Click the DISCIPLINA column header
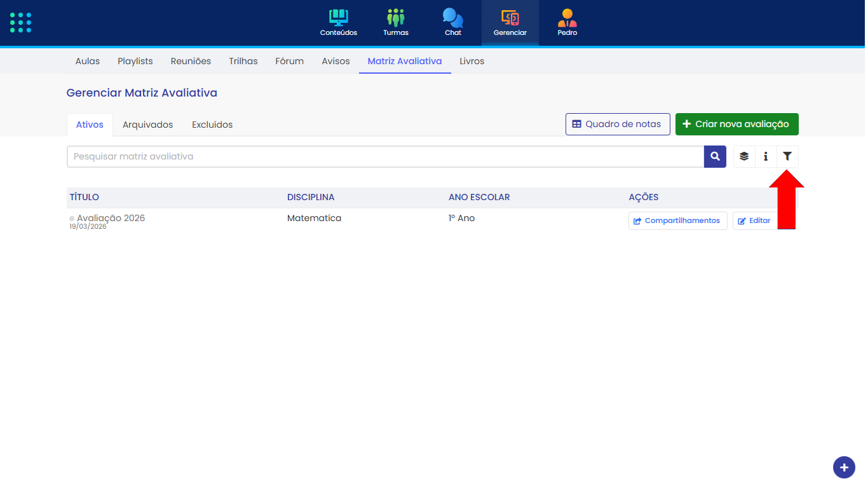Image resolution: width=868 pixels, height=488 pixels. tap(311, 197)
